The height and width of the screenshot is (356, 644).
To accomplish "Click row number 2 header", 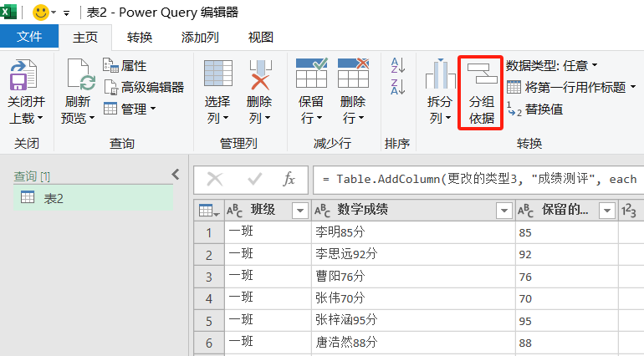I will click(208, 255).
